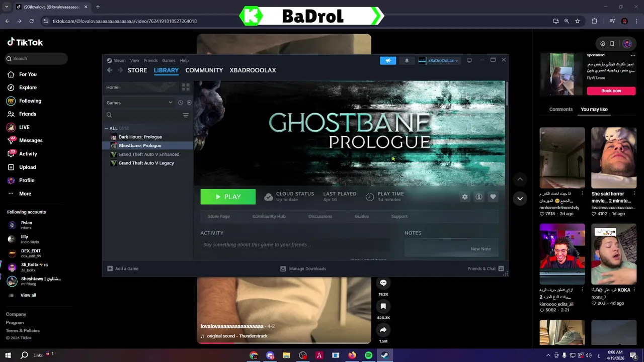This screenshot has width=644, height=362.
Task: Select Grand Theft Auto V Enhanced in library
Action: 148,154
